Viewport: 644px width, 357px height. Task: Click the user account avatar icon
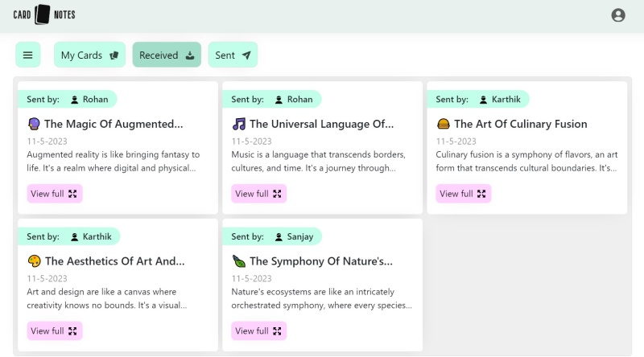tap(618, 15)
